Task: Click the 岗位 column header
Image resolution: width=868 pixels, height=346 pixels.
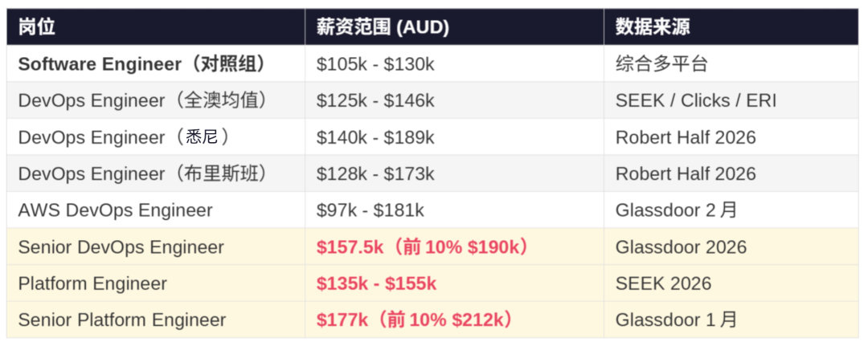Action: coord(37,27)
